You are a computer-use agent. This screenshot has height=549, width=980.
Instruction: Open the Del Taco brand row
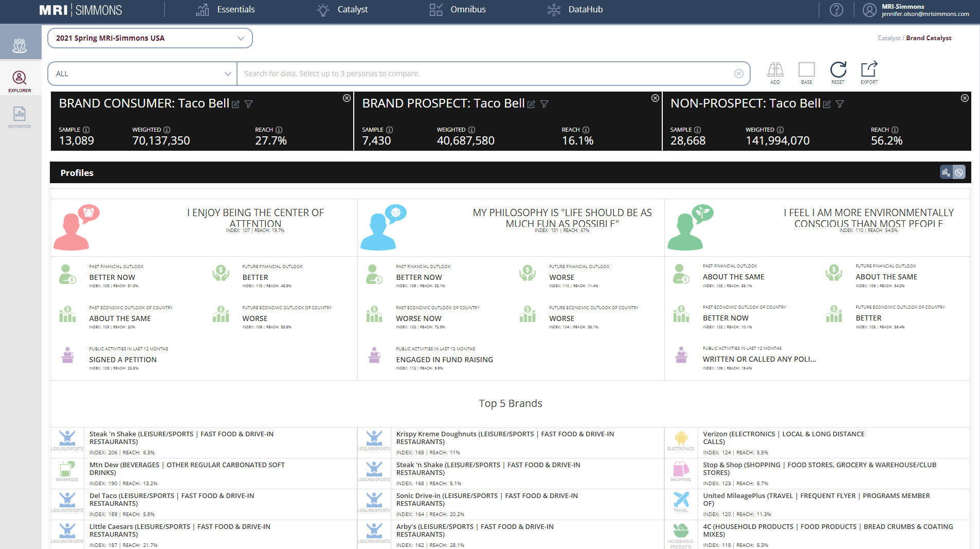click(x=204, y=505)
